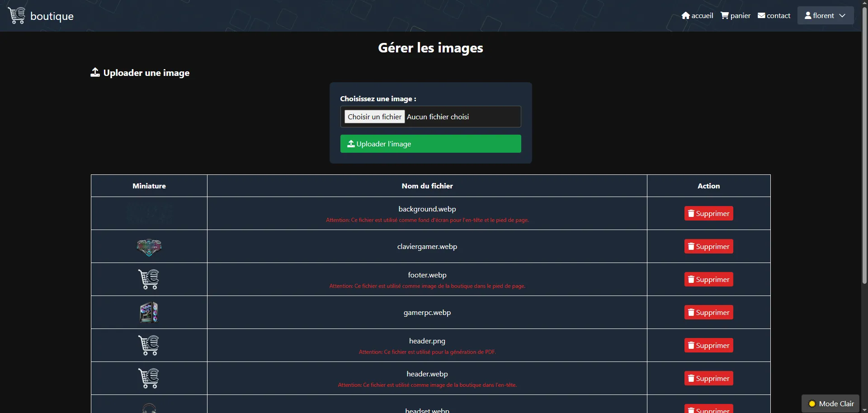
Task: Open the claviergamer keyboard thumbnail
Action: click(149, 247)
